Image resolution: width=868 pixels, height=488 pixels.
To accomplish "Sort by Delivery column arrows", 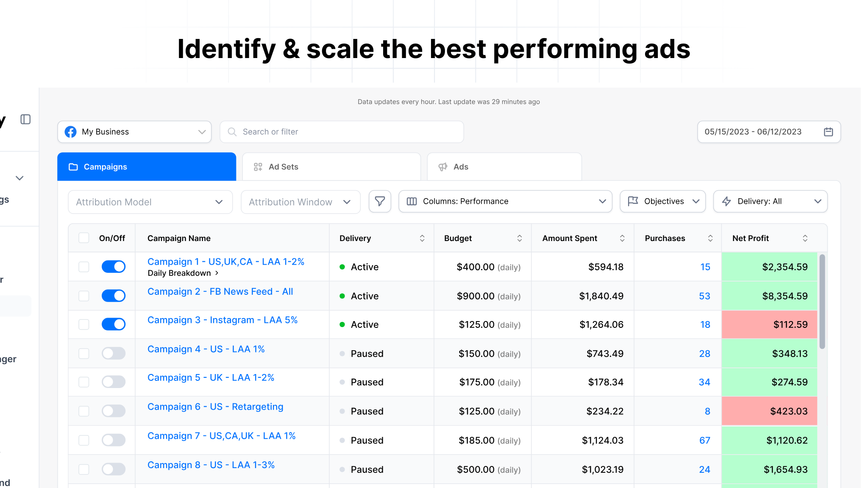I will coord(422,238).
